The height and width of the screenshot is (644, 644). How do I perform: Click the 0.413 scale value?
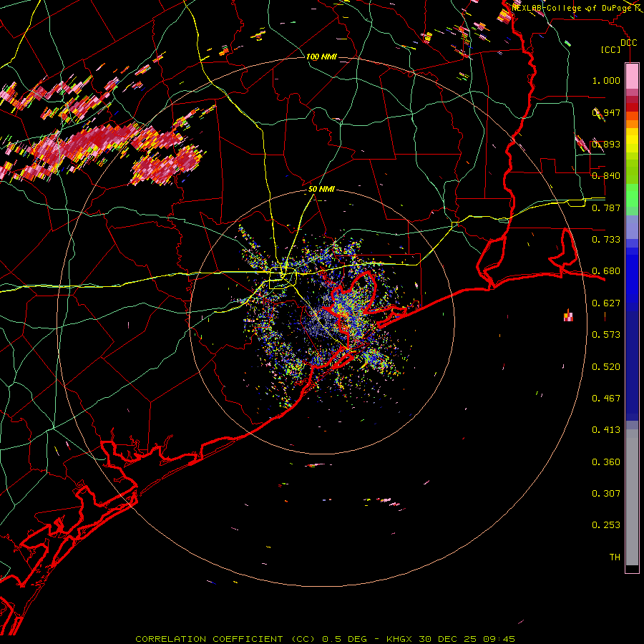click(606, 430)
